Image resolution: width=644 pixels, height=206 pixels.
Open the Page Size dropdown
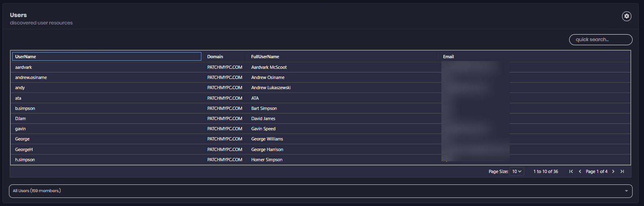[x=517, y=171]
